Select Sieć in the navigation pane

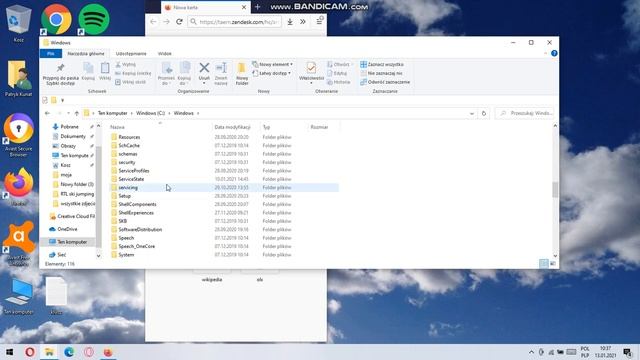[61, 255]
